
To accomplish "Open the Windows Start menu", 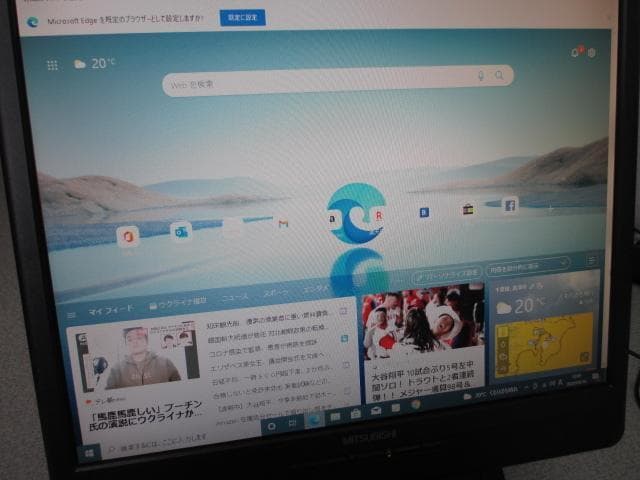I will (x=88, y=452).
